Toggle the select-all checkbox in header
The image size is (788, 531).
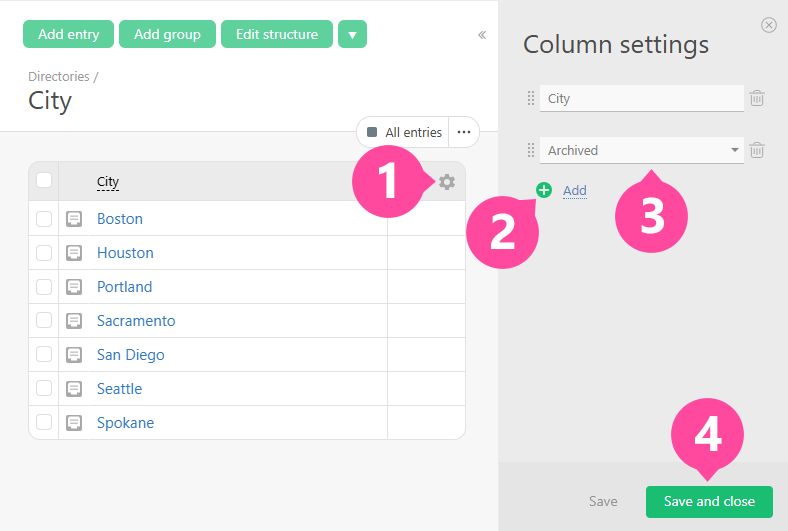44,181
